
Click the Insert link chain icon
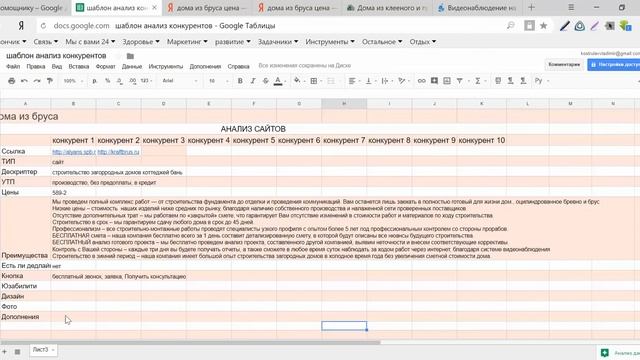click(421, 81)
